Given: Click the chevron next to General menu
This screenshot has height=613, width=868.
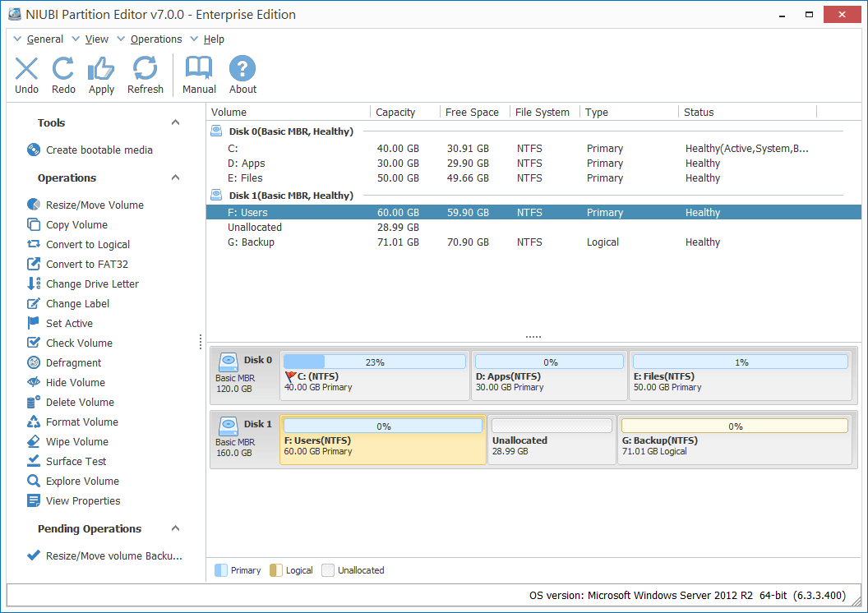Looking at the screenshot, I should coord(17,39).
